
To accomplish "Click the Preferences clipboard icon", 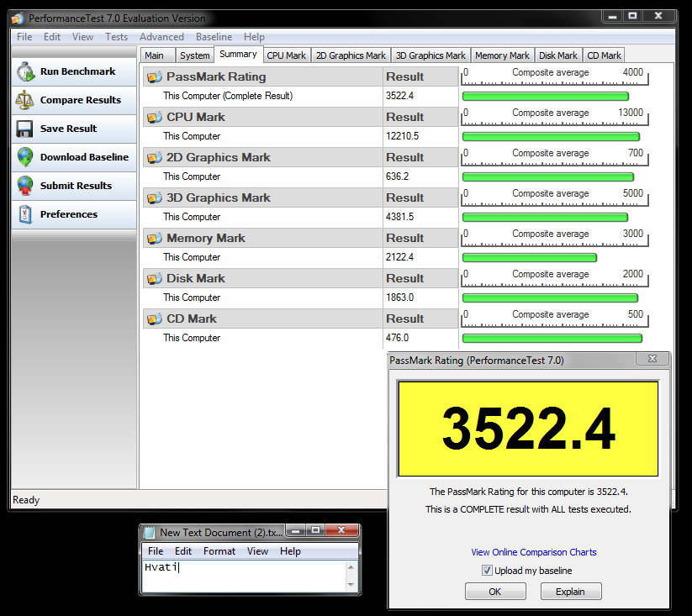I will point(25,215).
